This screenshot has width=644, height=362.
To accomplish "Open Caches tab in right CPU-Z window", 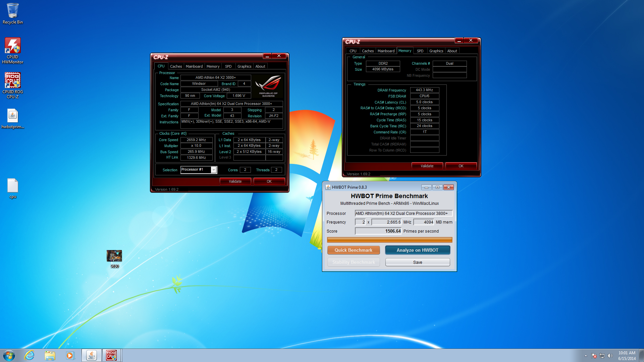I will [x=368, y=51].
